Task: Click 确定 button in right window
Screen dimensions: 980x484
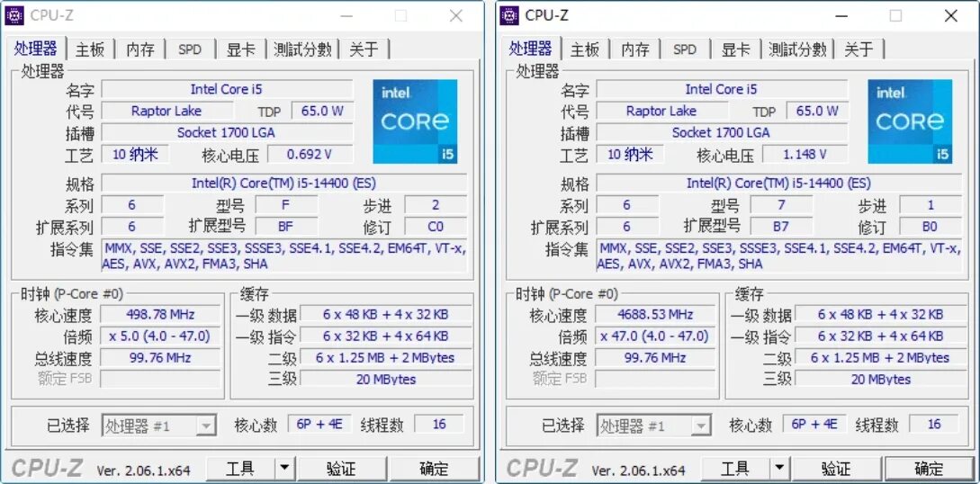Action: point(929,469)
